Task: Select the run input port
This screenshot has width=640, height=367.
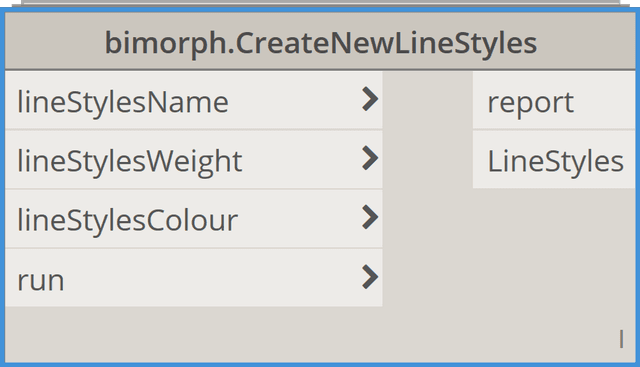Action: coord(193,278)
